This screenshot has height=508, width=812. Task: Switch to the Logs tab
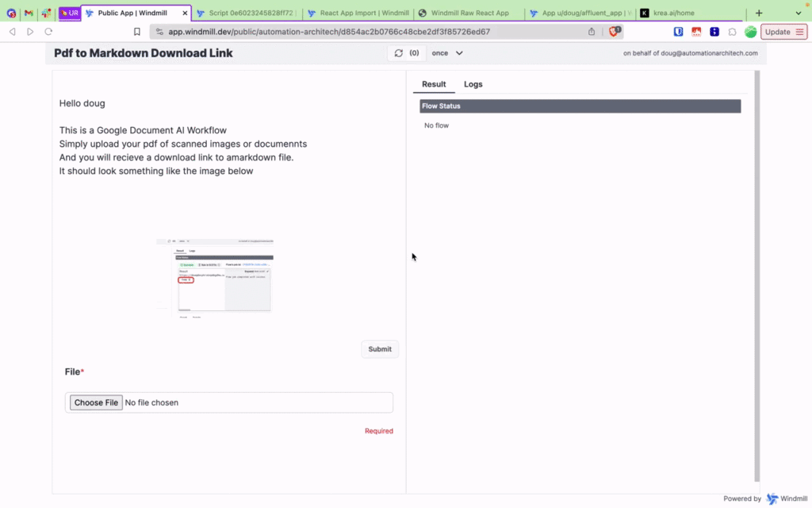473,84
